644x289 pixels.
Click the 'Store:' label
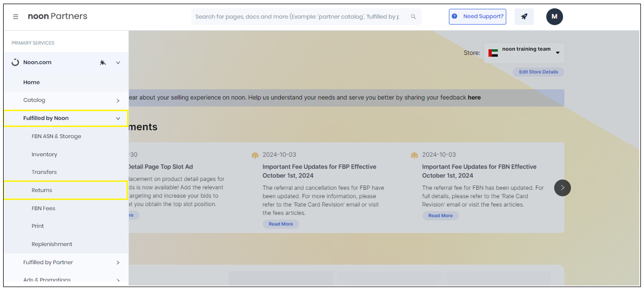472,53
